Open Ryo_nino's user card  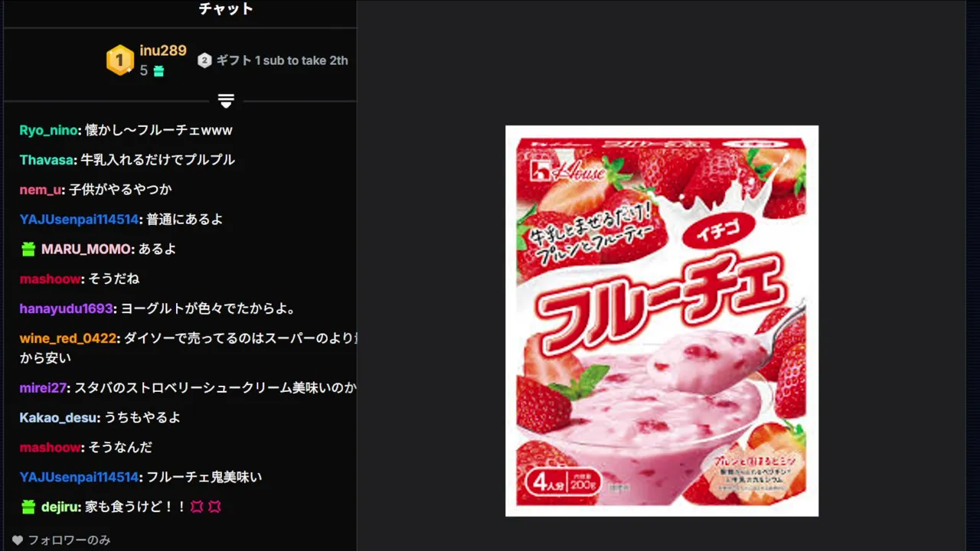(x=48, y=130)
